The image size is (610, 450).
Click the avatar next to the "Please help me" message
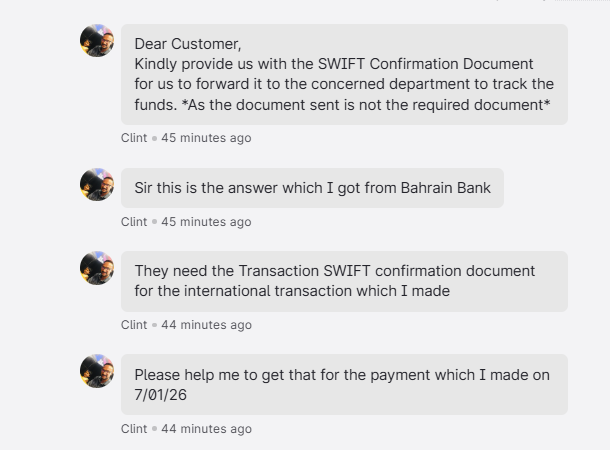(97, 371)
